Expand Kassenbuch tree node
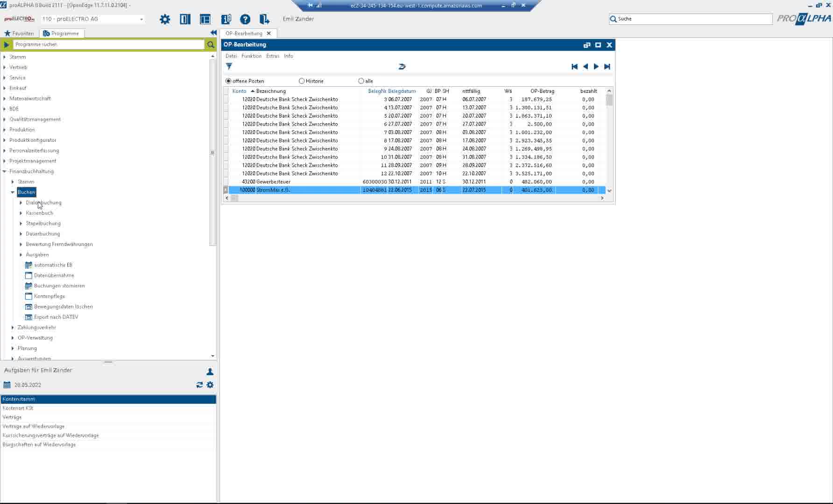The width and height of the screenshot is (833, 504). click(21, 213)
